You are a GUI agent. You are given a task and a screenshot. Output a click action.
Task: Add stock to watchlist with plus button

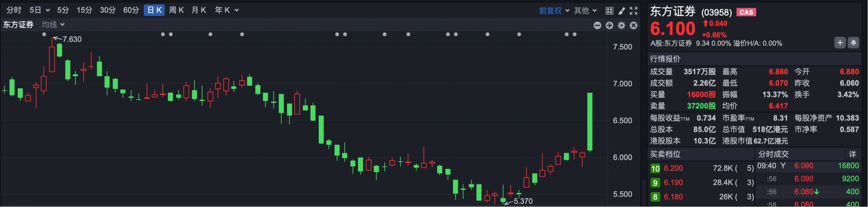[x=840, y=43]
